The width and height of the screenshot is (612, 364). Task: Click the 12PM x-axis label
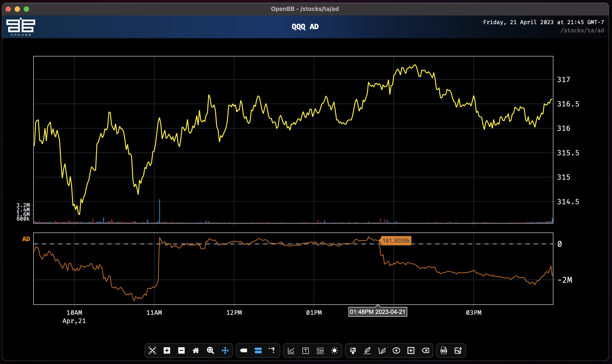coord(234,313)
